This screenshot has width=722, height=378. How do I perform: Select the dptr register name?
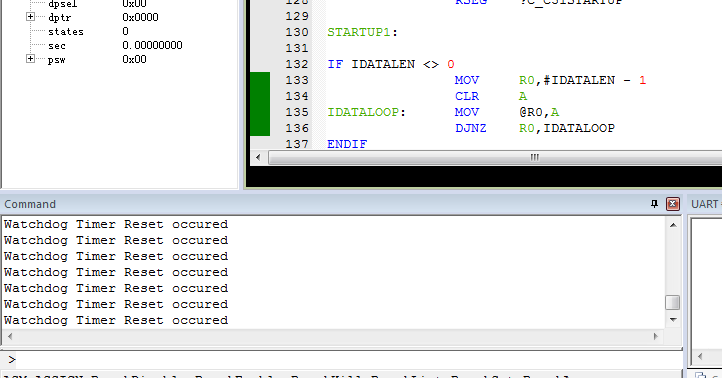point(60,17)
